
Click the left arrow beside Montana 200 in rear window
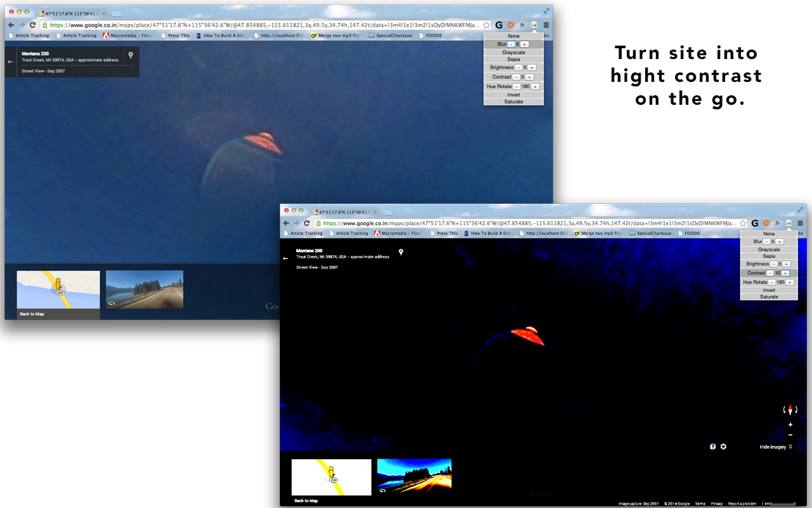click(10, 62)
